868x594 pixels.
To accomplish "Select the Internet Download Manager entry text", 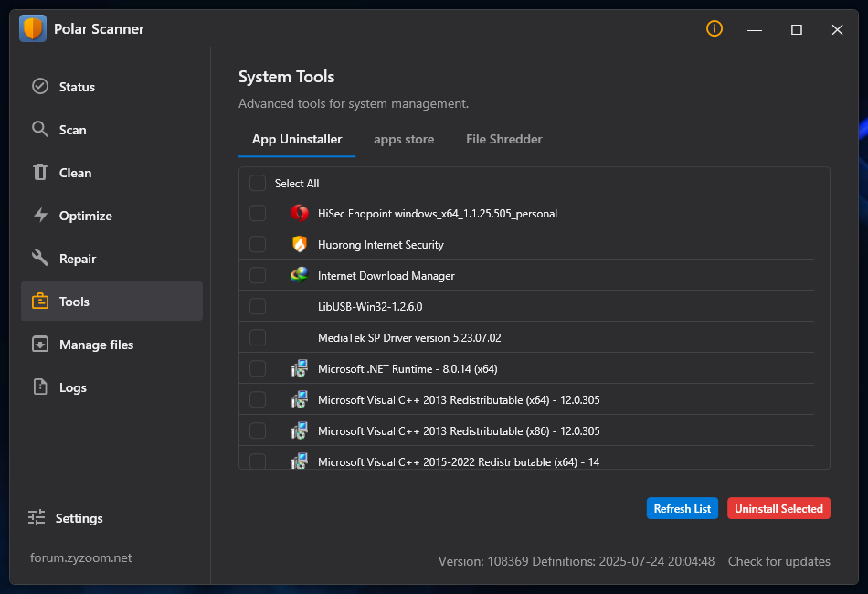I will coord(386,276).
